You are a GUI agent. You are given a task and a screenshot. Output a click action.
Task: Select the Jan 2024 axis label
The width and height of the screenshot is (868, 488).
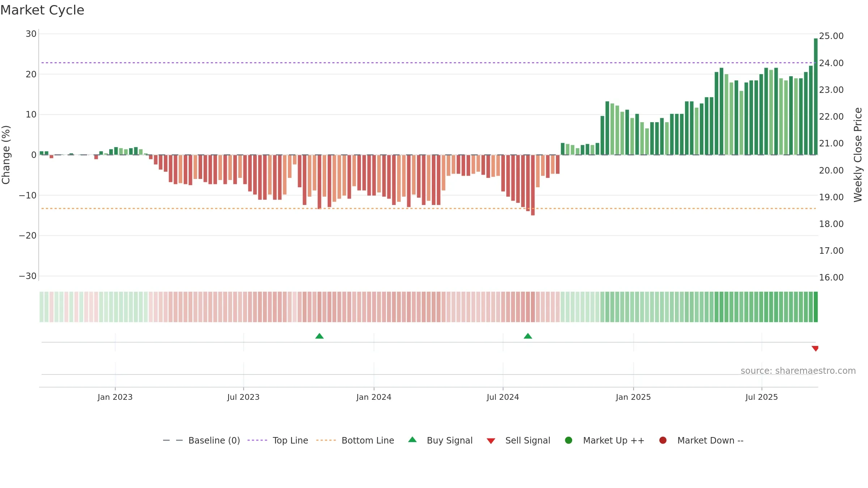(374, 397)
